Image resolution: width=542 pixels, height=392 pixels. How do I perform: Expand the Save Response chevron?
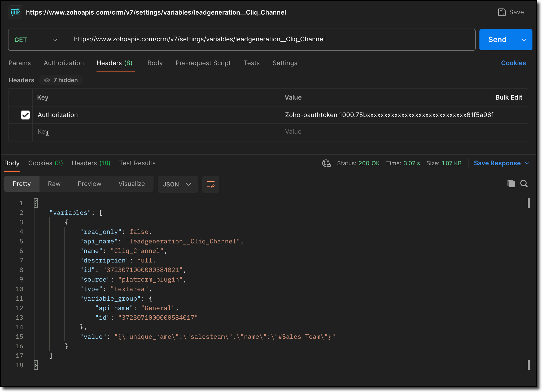(x=527, y=163)
